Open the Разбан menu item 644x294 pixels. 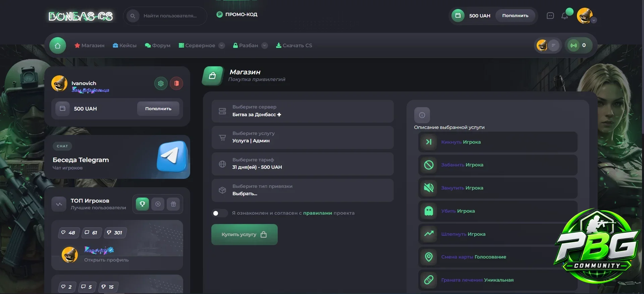pyautogui.click(x=246, y=46)
